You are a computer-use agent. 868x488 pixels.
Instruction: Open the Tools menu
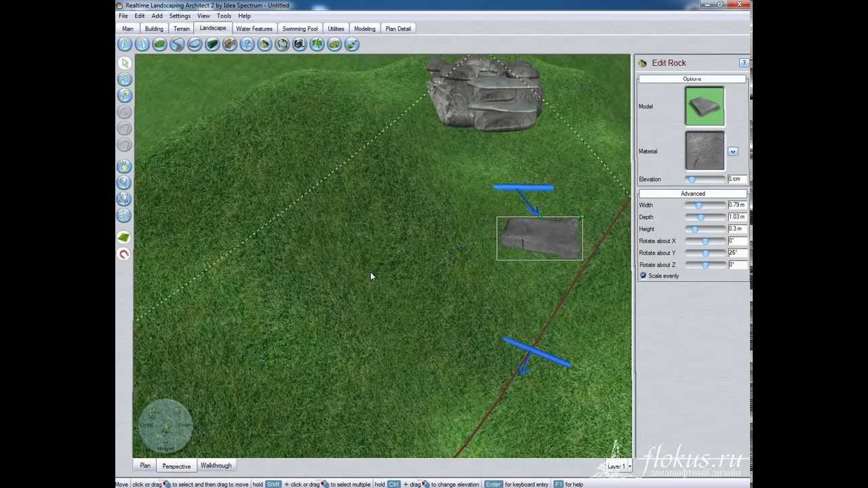[224, 16]
